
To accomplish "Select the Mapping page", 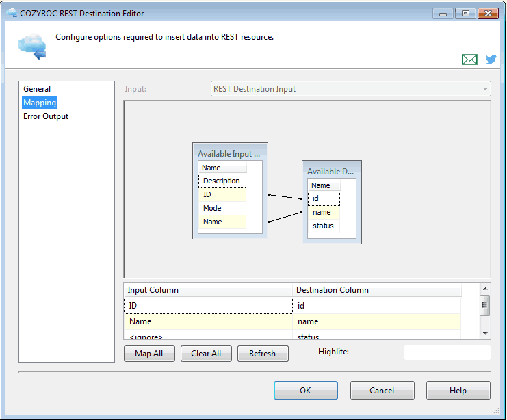I will 40,103.
